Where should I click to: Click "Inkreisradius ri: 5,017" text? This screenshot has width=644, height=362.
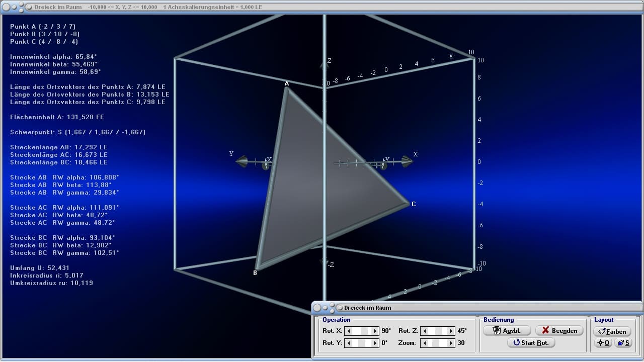click(x=47, y=275)
